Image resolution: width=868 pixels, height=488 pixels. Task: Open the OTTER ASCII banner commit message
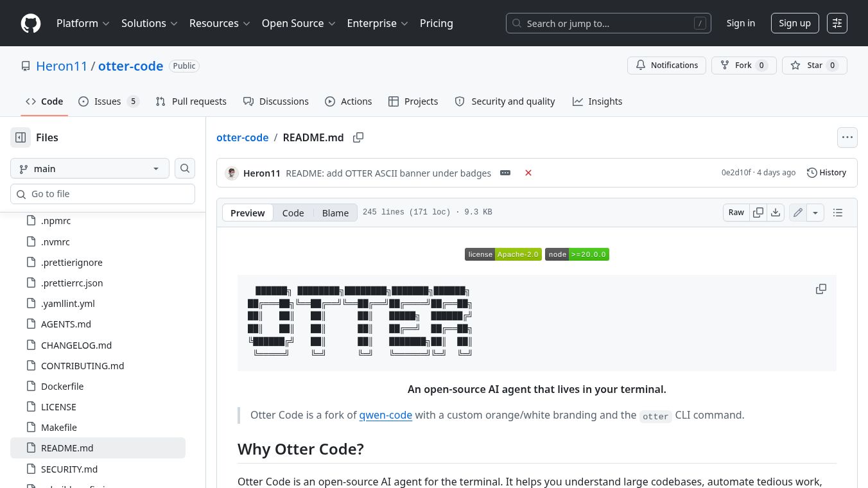(388, 173)
